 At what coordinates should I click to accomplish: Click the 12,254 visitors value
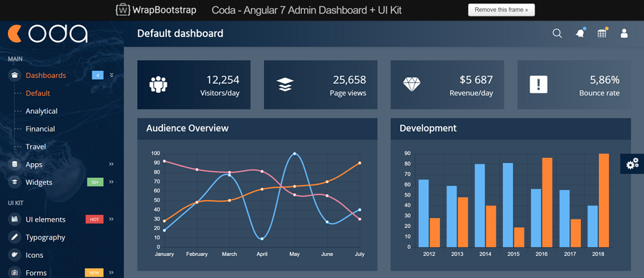[x=223, y=79]
